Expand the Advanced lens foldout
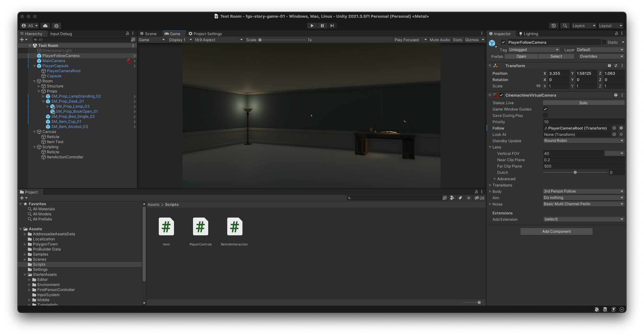The width and height of the screenshot is (644, 336). pyautogui.click(x=495, y=179)
